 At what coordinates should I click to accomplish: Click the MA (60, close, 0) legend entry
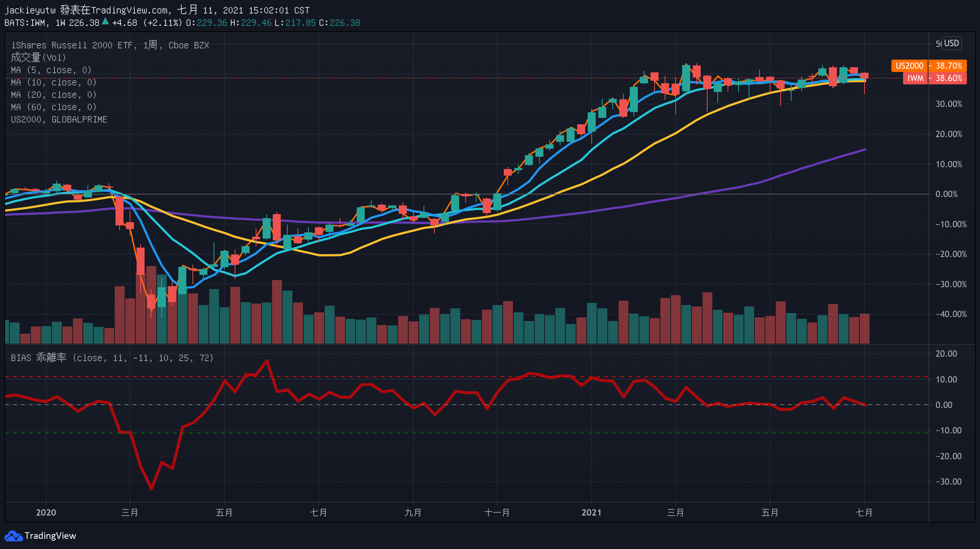coord(53,107)
